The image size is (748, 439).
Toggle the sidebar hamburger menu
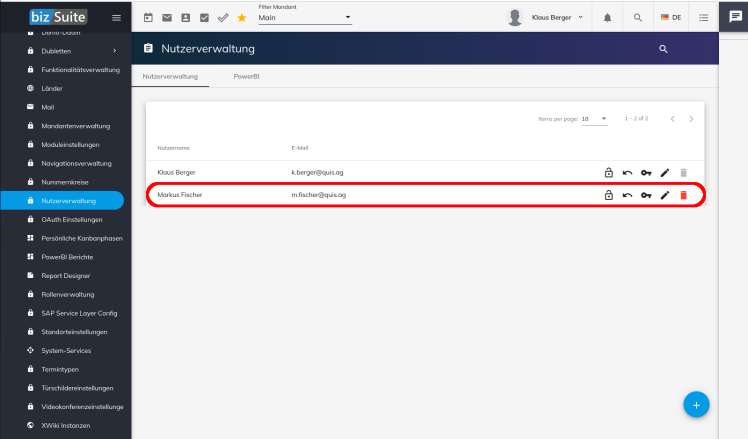116,18
